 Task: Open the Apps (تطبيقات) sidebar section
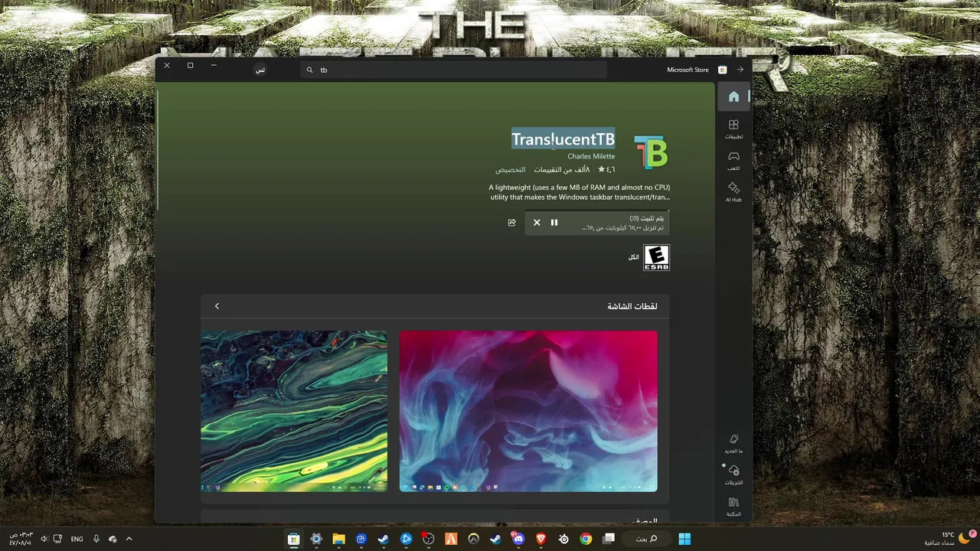pos(733,129)
